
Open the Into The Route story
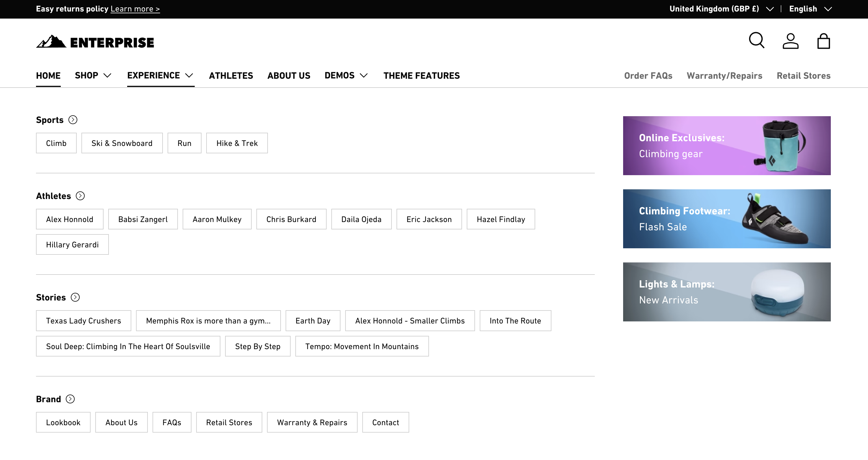(x=515, y=321)
